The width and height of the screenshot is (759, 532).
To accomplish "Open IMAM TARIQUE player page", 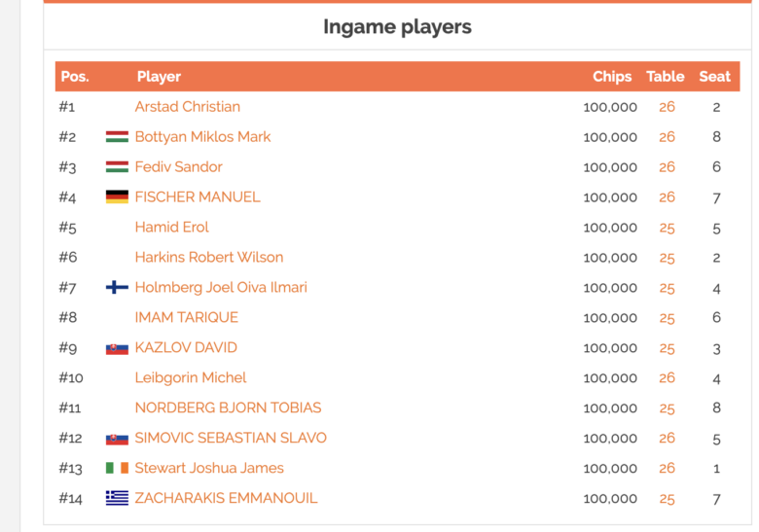I will click(187, 317).
